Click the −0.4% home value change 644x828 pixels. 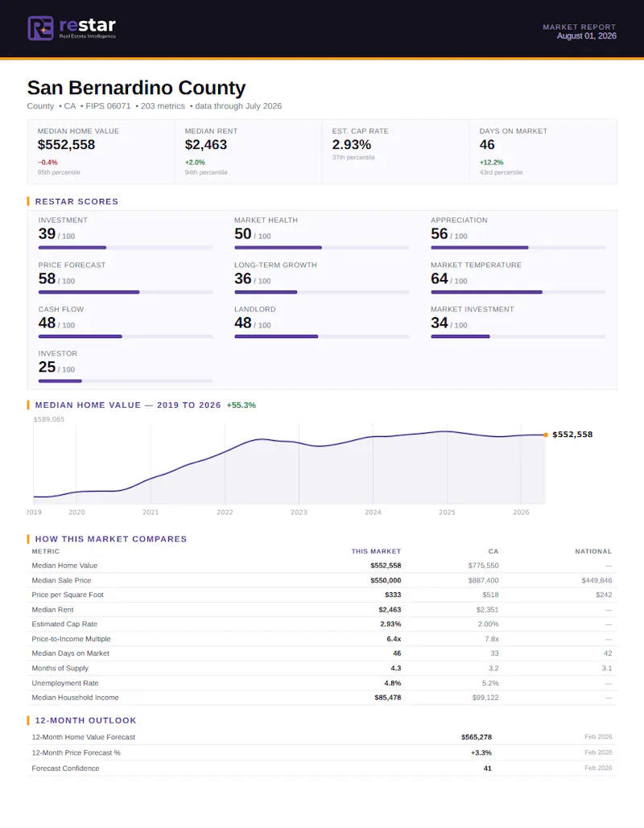tap(47, 162)
